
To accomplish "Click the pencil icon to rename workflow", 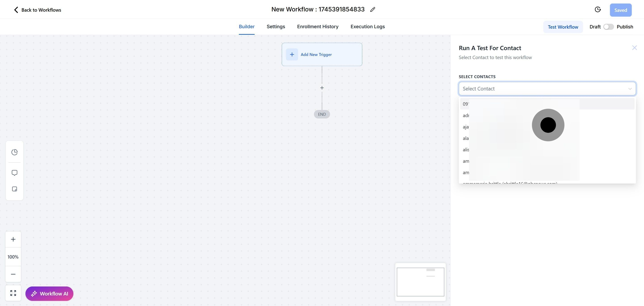I will pos(373,10).
